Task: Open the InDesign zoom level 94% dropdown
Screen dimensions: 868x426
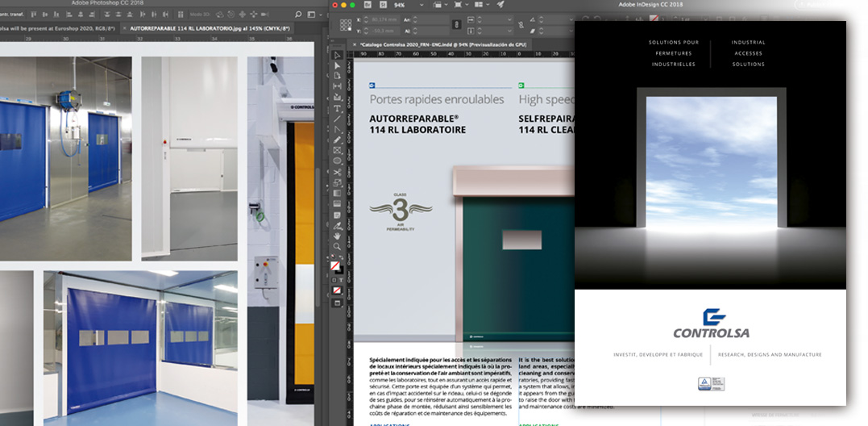Action: 422,5
